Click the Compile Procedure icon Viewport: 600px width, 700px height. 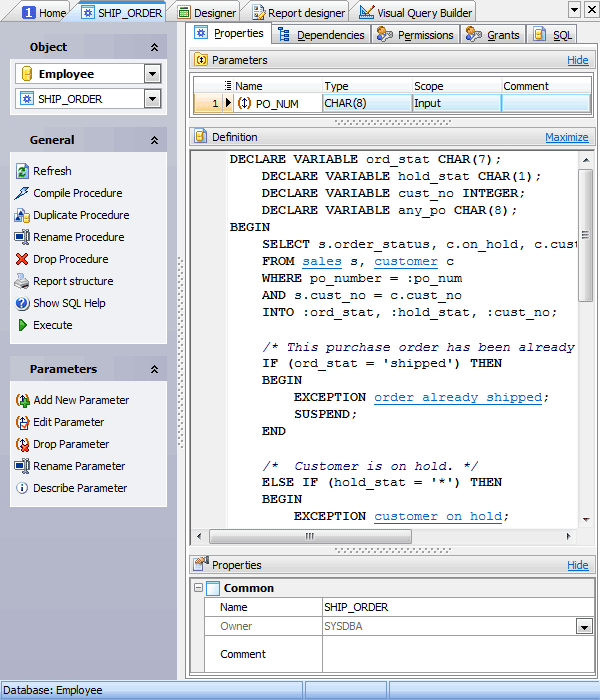pyautogui.click(x=23, y=193)
